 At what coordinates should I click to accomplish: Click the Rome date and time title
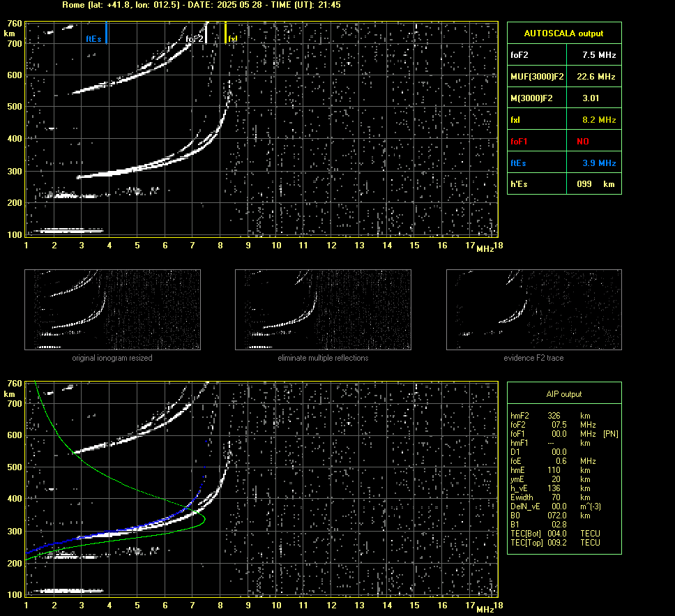202,5
